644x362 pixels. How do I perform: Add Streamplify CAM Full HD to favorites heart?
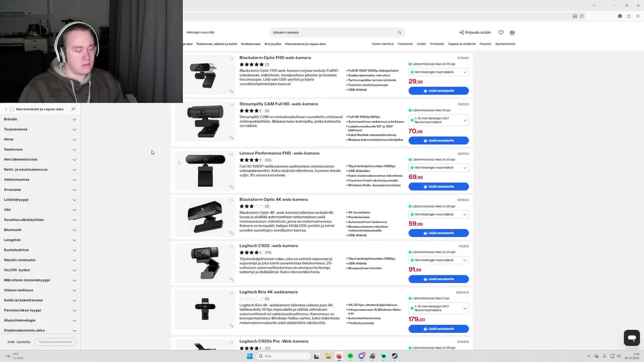[231, 105]
